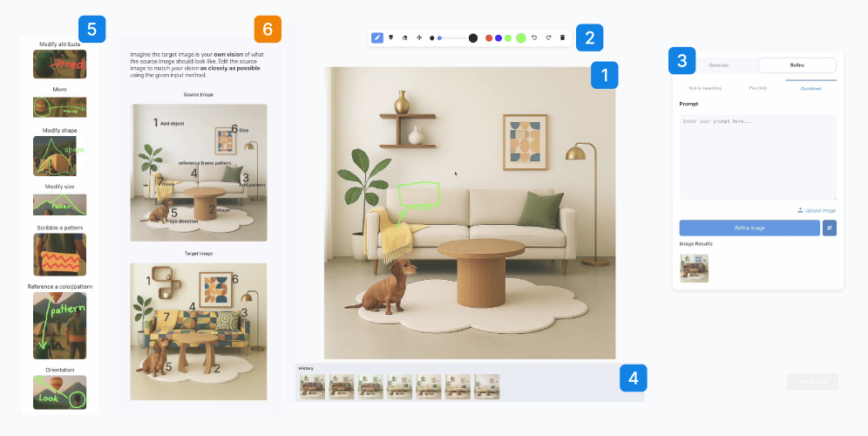This screenshot has height=436, width=868.
Task: Redo the last stroke
Action: pos(548,37)
